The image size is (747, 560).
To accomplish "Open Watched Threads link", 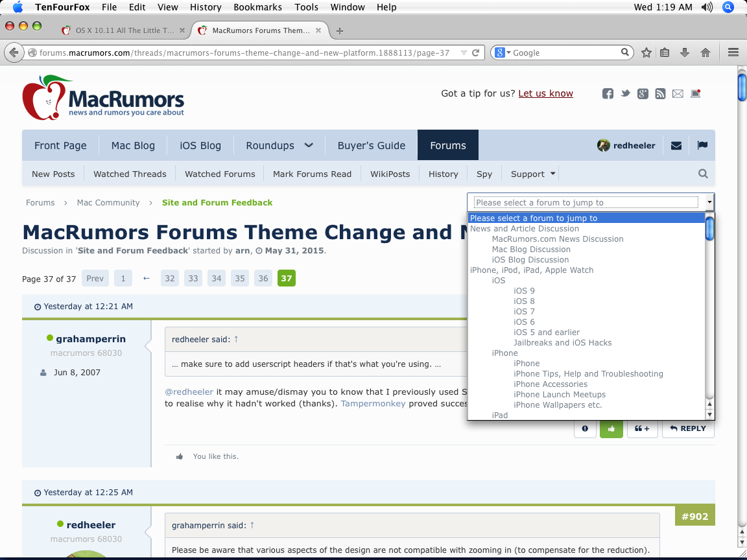I will (x=130, y=174).
